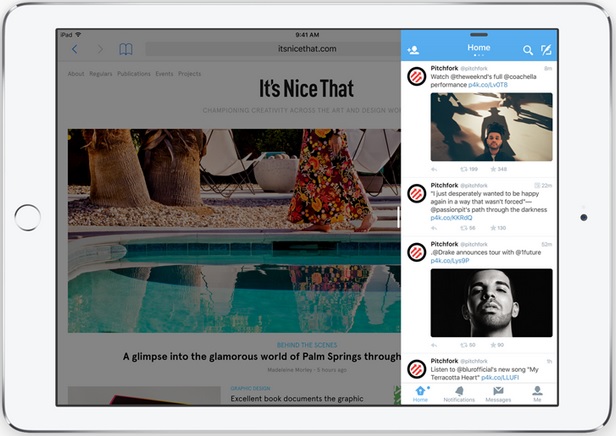The height and width of the screenshot is (436, 616).
Task: Go back in Safari
Action: click(x=75, y=49)
